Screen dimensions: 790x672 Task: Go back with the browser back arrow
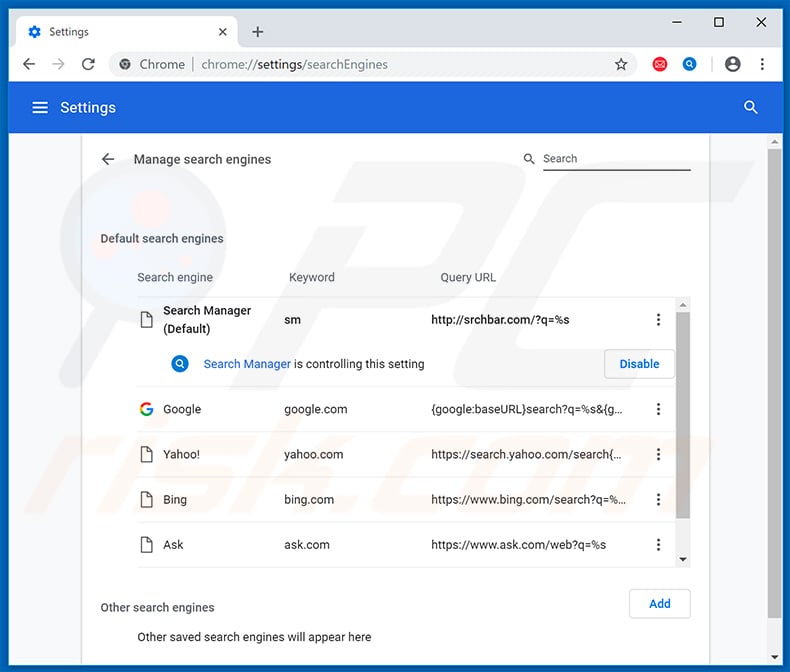pos(29,64)
